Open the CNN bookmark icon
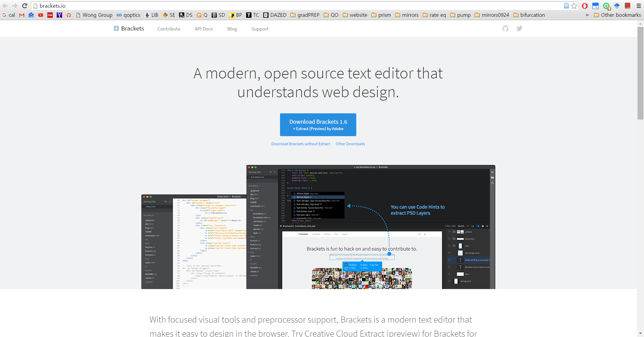 pos(50,15)
